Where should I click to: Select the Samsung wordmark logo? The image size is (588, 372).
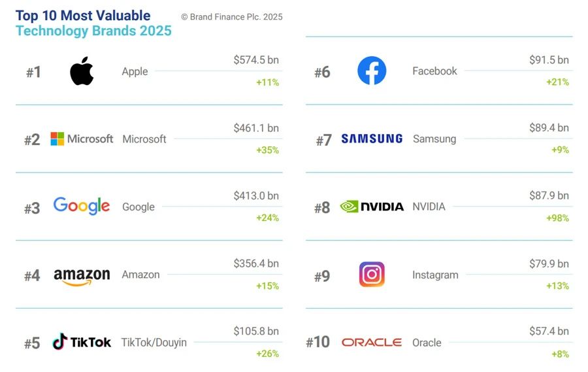coord(372,139)
